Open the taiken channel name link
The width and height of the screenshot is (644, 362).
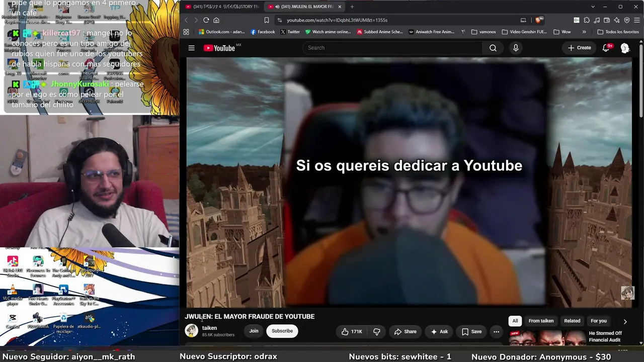click(209, 328)
